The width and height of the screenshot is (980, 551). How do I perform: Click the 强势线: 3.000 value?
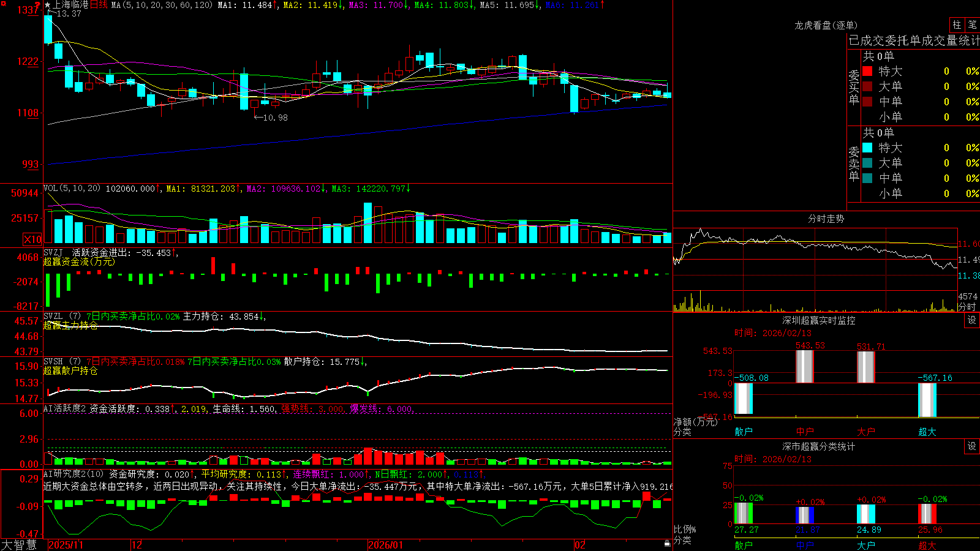(x=312, y=408)
